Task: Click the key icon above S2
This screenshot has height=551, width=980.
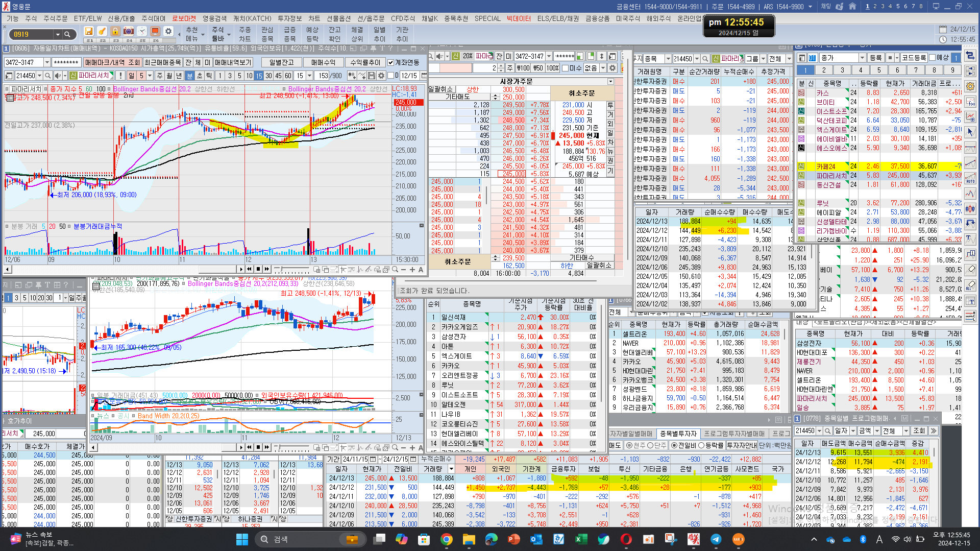Action: point(102,32)
